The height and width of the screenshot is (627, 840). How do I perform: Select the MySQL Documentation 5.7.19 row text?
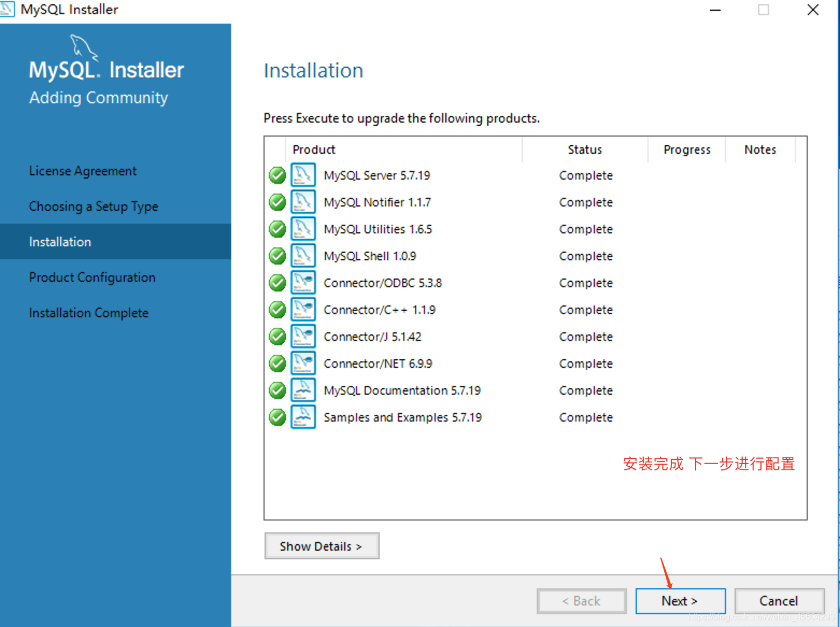pyautogui.click(x=402, y=390)
